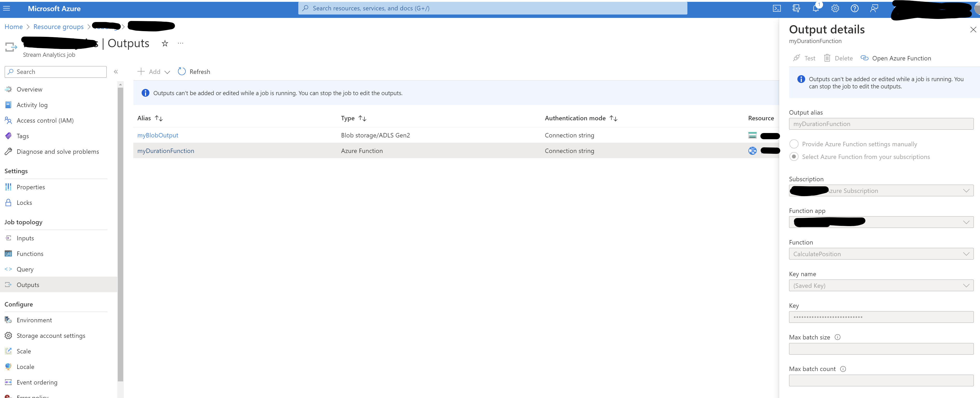Open the Cloud Shell icon
This screenshot has height=398, width=980.
point(776,8)
